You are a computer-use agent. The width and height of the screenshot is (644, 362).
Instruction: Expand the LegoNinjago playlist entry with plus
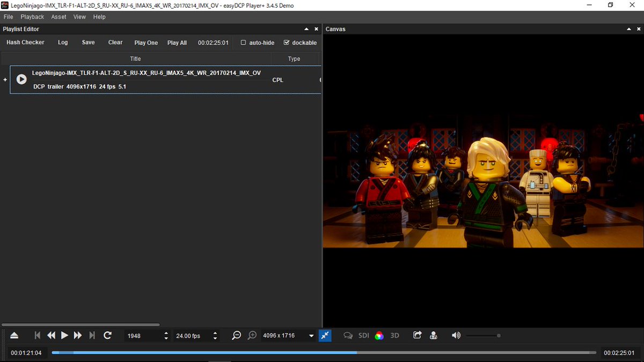[5, 80]
